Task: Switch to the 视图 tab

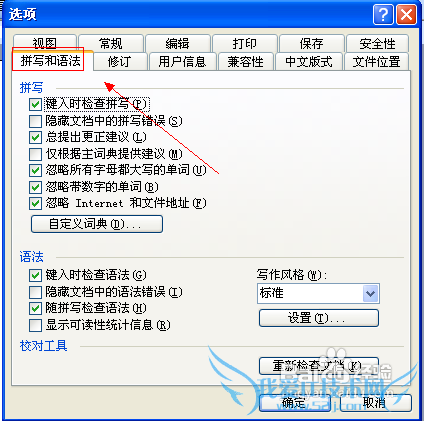Action: pyautogui.click(x=45, y=43)
